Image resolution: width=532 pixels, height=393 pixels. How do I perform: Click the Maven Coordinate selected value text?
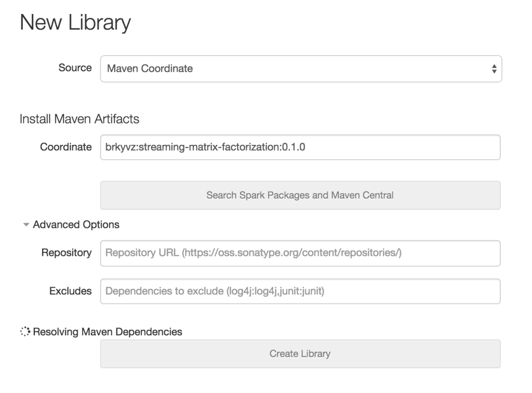pyautogui.click(x=150, y=69)
